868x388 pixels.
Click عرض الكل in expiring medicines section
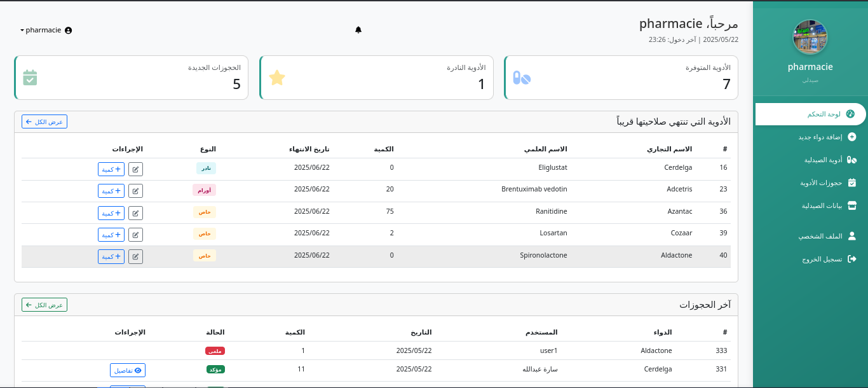coord(44,121)
